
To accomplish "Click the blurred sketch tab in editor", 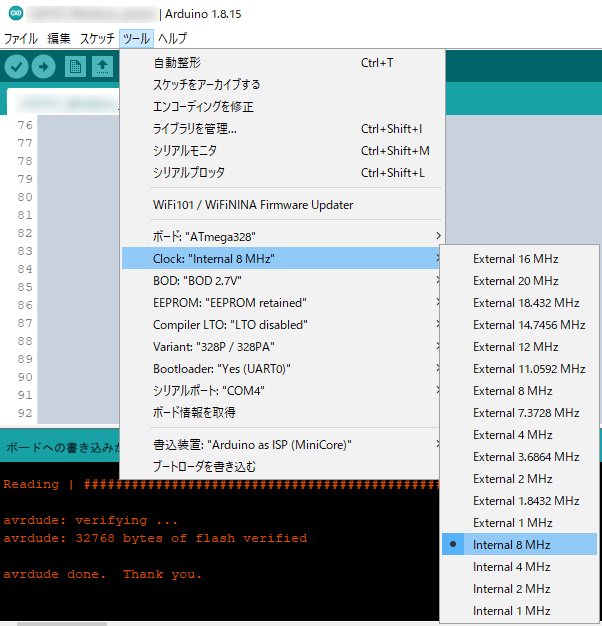I will pyautogui.click(x=64, y=102).
